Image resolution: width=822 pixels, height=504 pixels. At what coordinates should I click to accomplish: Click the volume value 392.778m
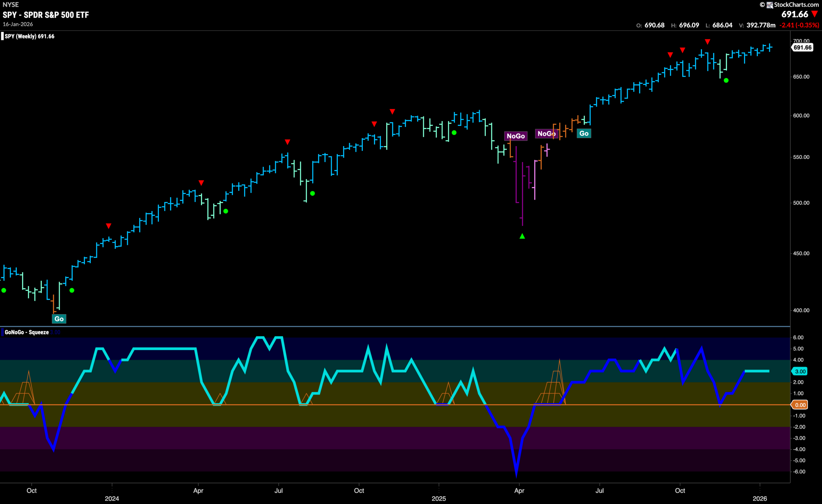click(761, 25)
